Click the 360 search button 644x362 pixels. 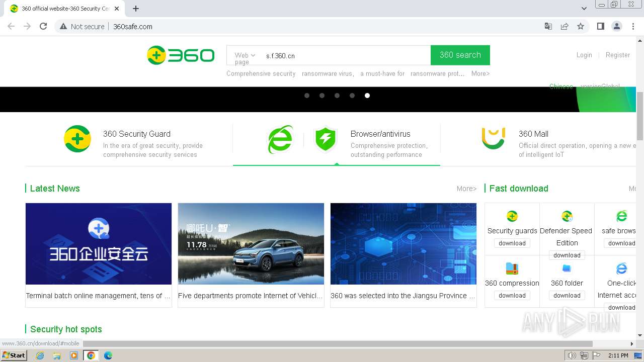460,55
